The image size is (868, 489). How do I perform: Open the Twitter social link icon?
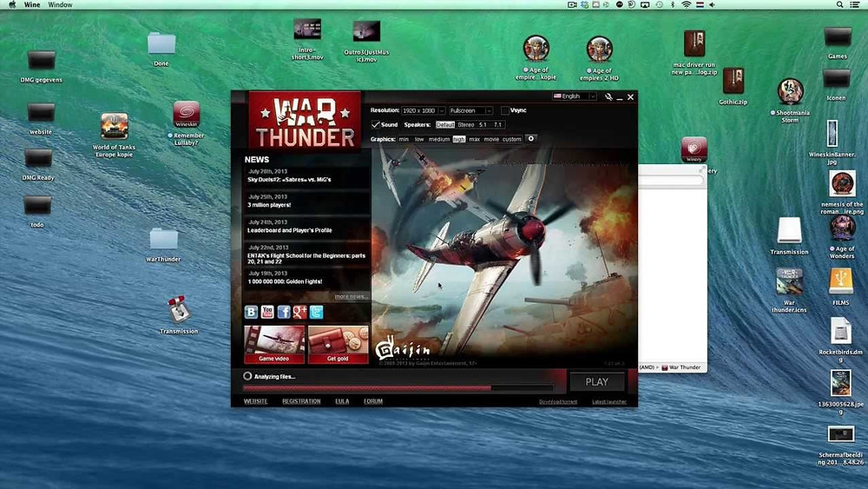pyautogui.click(x=316, y=313)
